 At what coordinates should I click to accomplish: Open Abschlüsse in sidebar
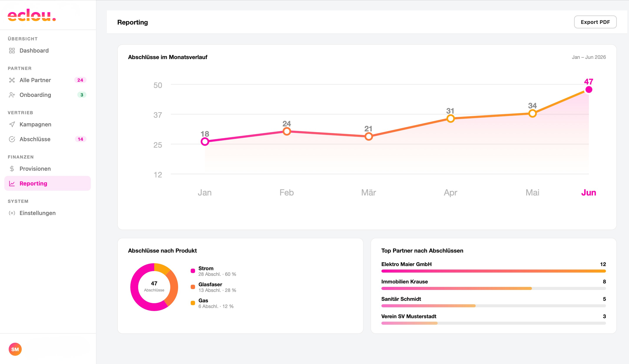[x=47, y=139]
